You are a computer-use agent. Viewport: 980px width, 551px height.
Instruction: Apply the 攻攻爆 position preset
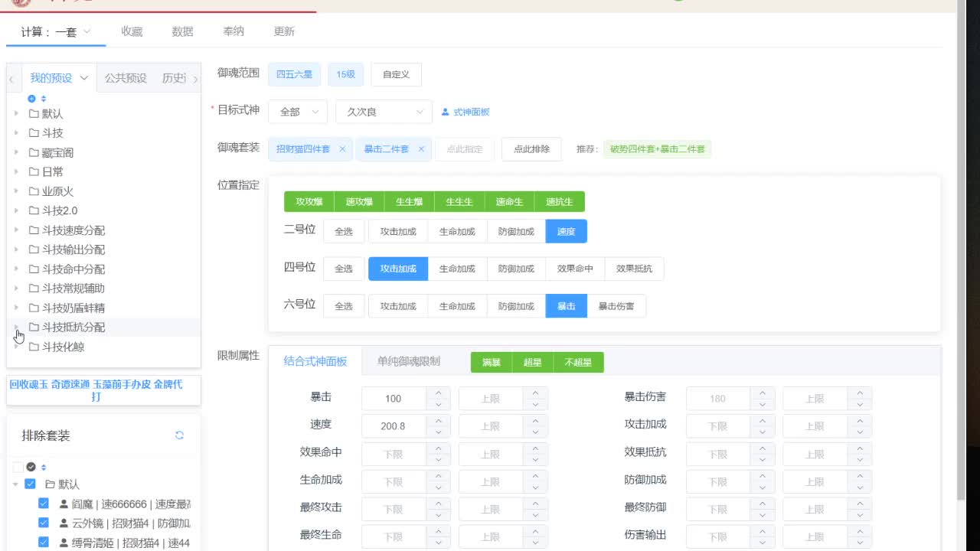pyautogui.click(x=309, y=202)
